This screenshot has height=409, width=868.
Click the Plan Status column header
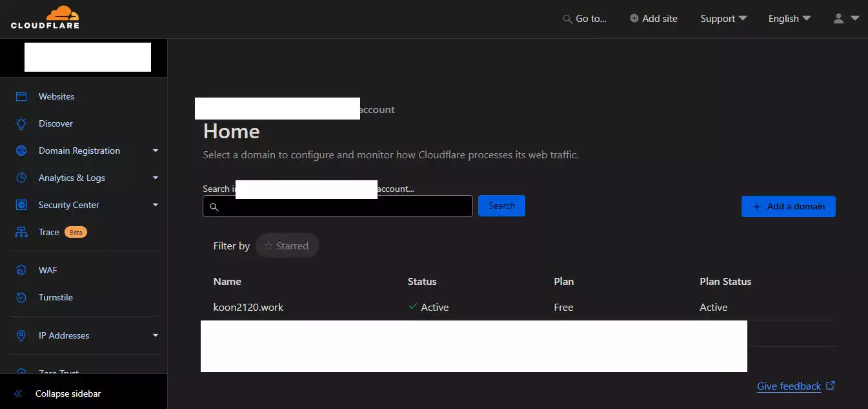click(725, 281)
